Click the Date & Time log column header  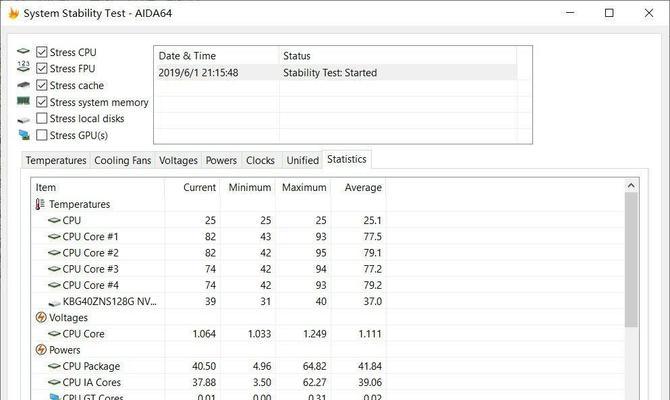(x=216, y=56)
